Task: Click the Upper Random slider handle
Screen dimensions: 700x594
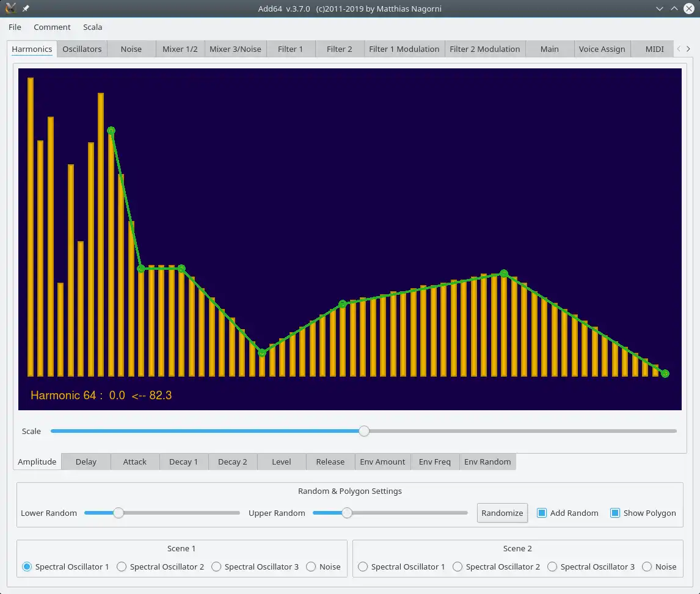Action: (347, 513)
